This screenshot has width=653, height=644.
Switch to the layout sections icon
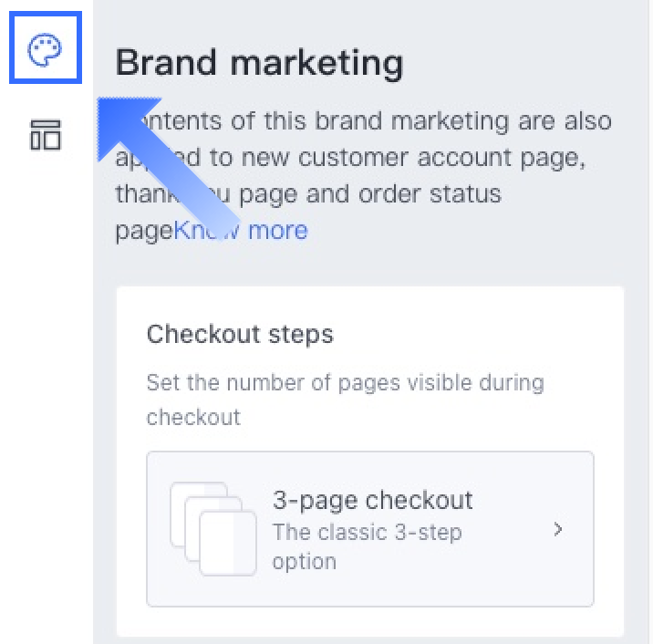[x=46, y=135]
